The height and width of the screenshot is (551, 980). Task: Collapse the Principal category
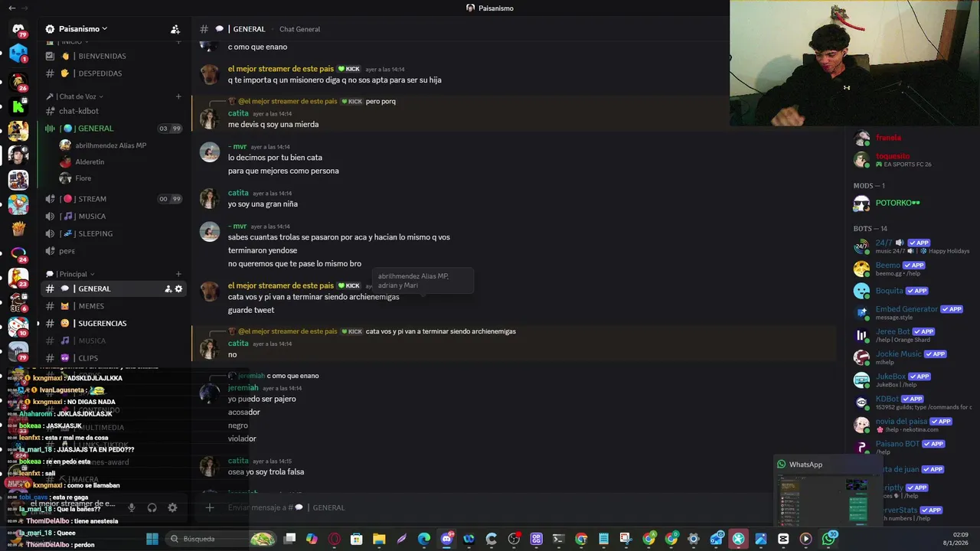70,274
